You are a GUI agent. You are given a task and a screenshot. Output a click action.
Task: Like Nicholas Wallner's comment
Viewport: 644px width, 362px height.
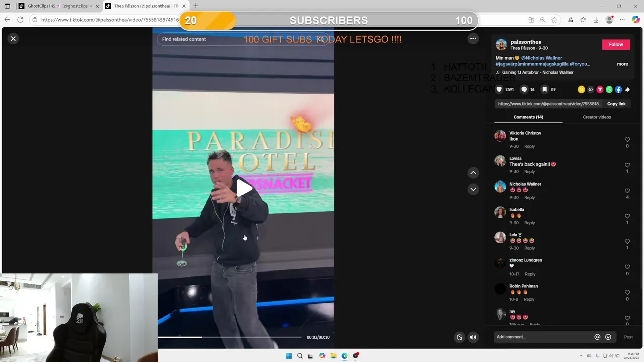[627, 191]
